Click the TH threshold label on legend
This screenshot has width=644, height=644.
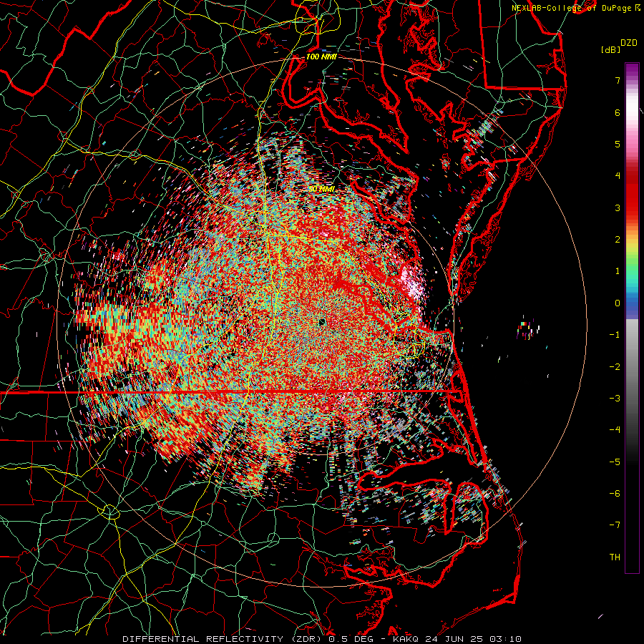(615, 557)
